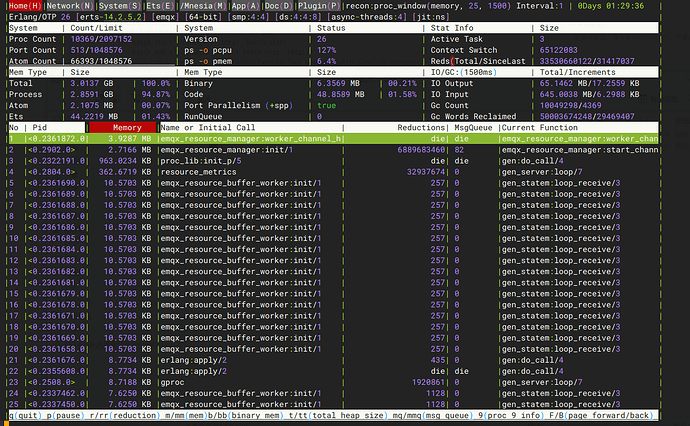The image size is (690, 426).
Task: Select row 4 resource_metrics process
Action: click(x=334, y=172)
